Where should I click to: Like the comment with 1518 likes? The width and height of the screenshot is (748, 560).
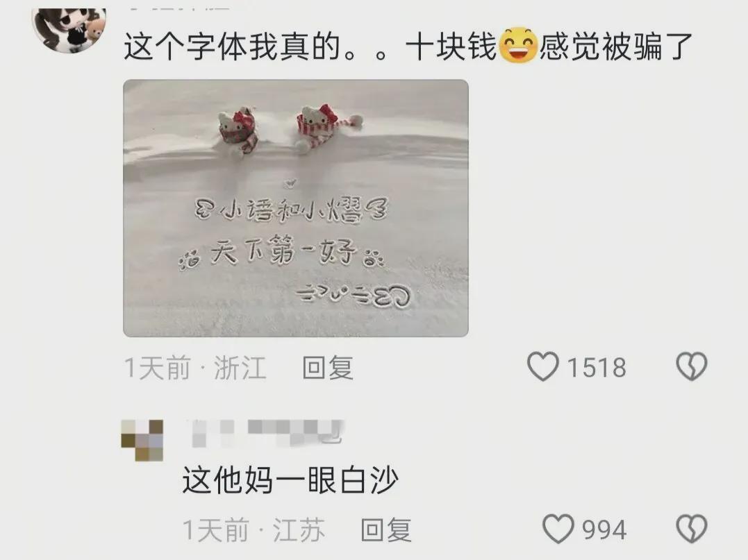tap(543, 366)
